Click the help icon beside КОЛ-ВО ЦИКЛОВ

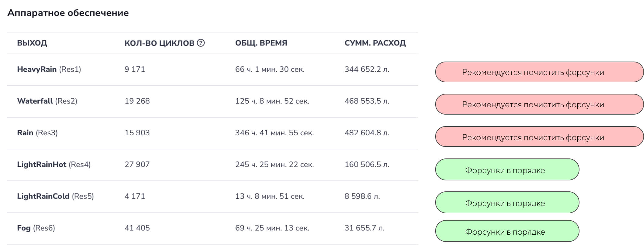[201, 43]
